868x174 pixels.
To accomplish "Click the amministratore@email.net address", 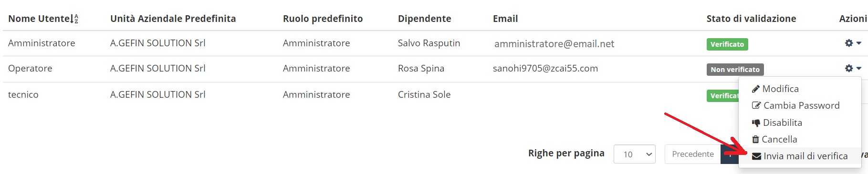I will [x=554, y=44].
